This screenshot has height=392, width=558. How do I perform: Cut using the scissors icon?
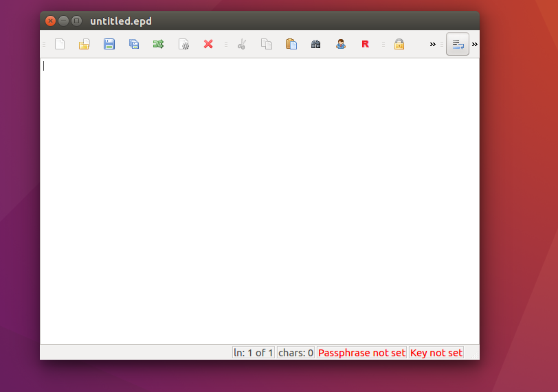(x=242, y=44)
